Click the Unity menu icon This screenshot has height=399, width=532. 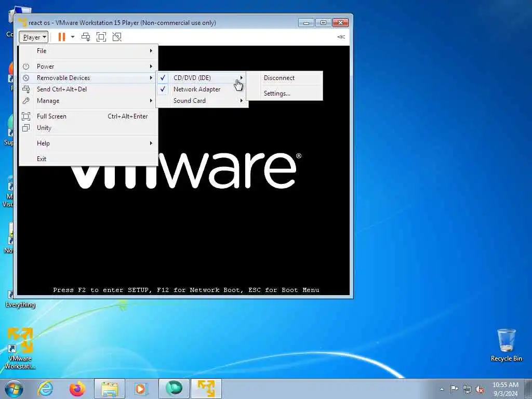coord(26,128)
